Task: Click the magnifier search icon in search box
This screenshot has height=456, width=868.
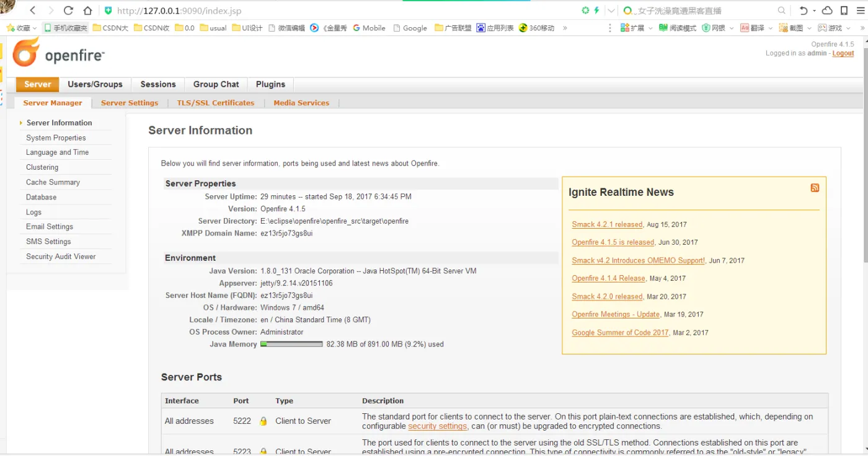Action: point(782,11)
